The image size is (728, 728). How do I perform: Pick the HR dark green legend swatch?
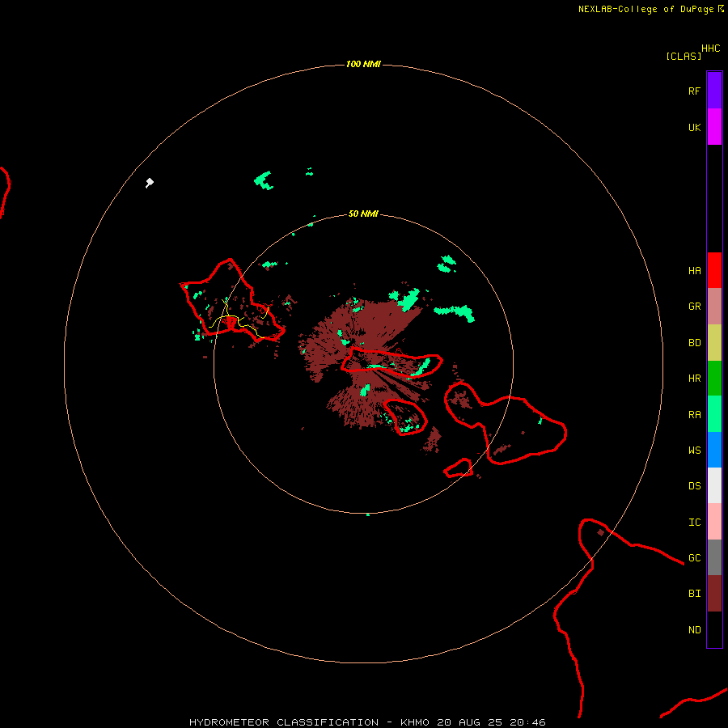pos(714,378)
